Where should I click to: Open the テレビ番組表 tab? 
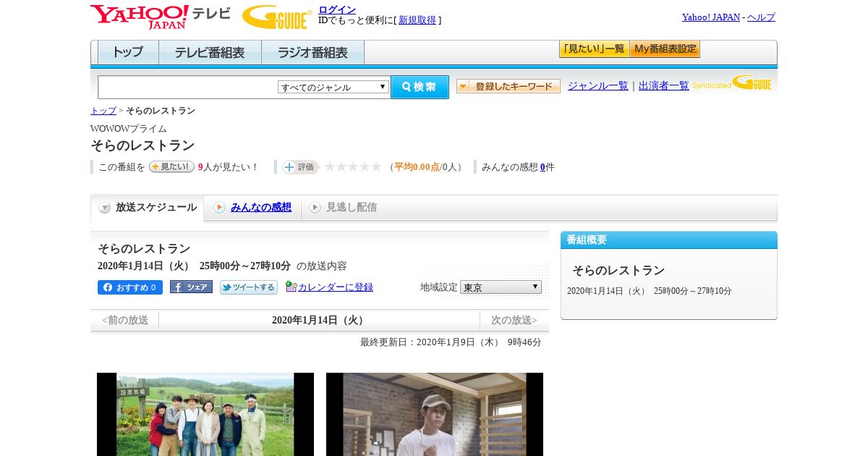click(210, 53)
